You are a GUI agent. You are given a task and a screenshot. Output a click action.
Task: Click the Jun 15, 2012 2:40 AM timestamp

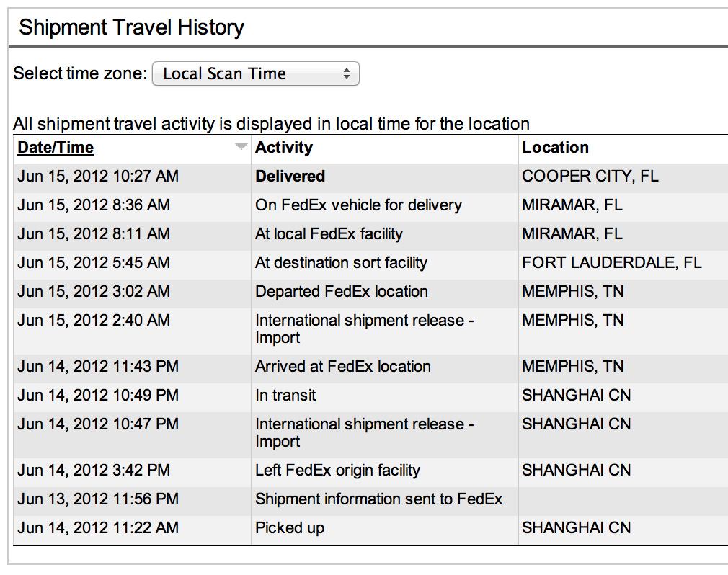pos(94,321)
